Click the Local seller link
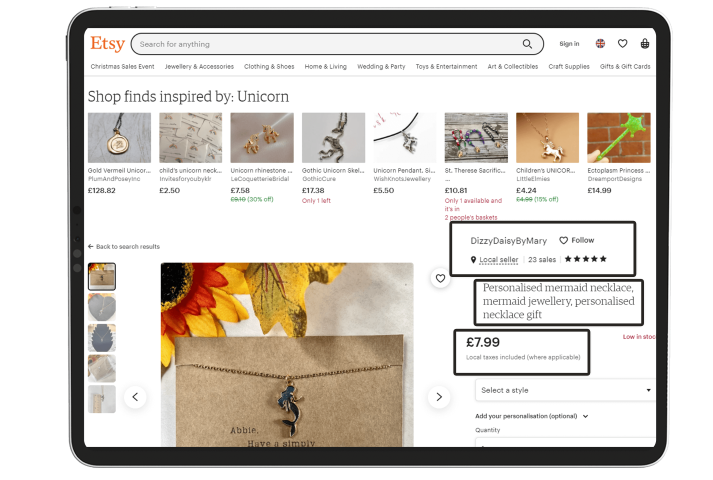This screenshot has height=480, width=713. click(499, 260)
